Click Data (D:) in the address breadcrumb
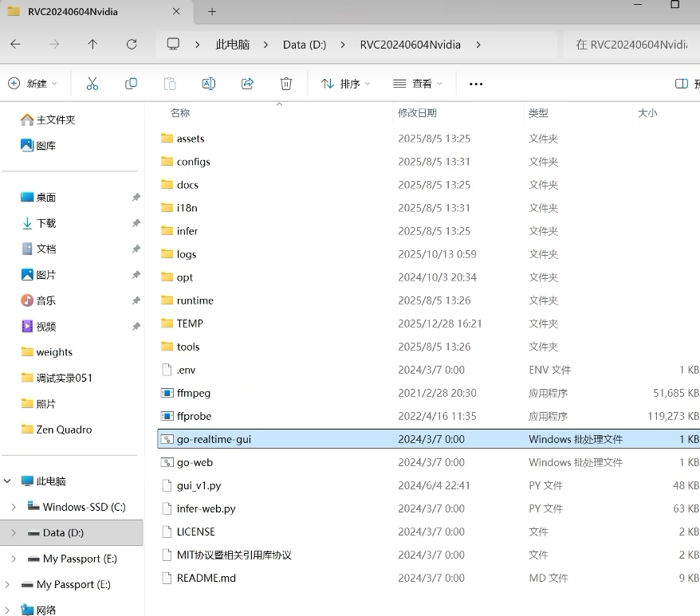Viewport: 700px width, 616px height. click(305, 45)
